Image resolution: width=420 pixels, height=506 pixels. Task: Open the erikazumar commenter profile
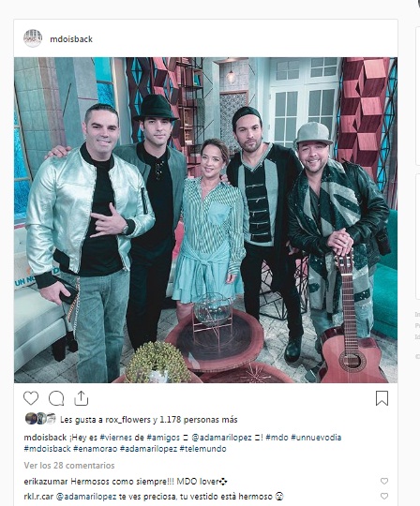click(46, 482)
